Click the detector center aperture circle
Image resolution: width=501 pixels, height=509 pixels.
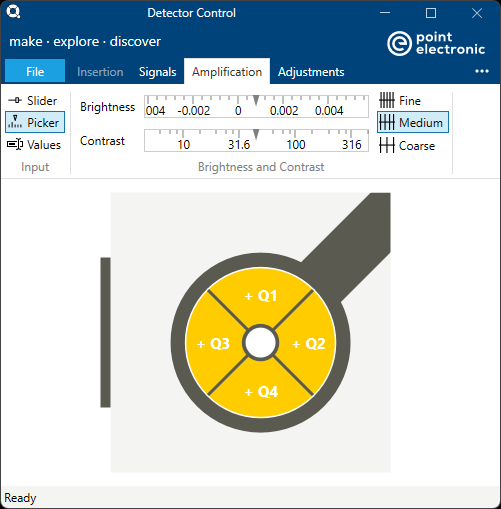click(x=261, y=343)
